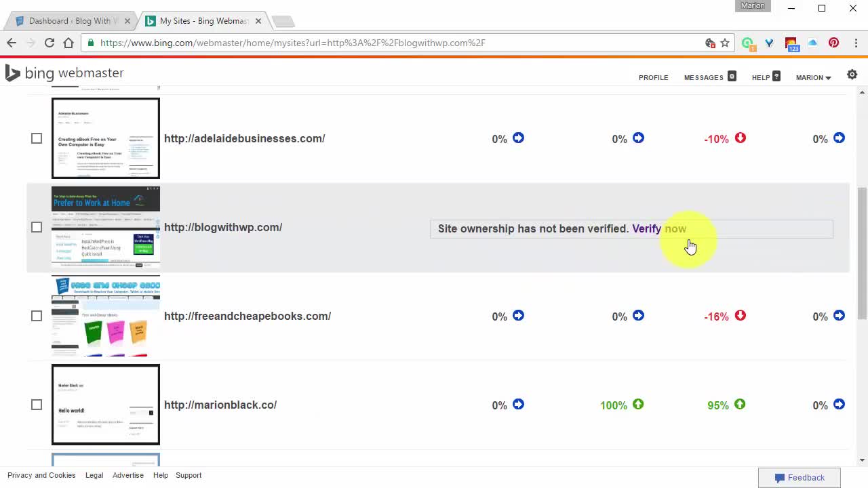The width and height of the screenshot is (868, 488).
Task: Open Privacy and Cookies footer link
Action: 41,475
